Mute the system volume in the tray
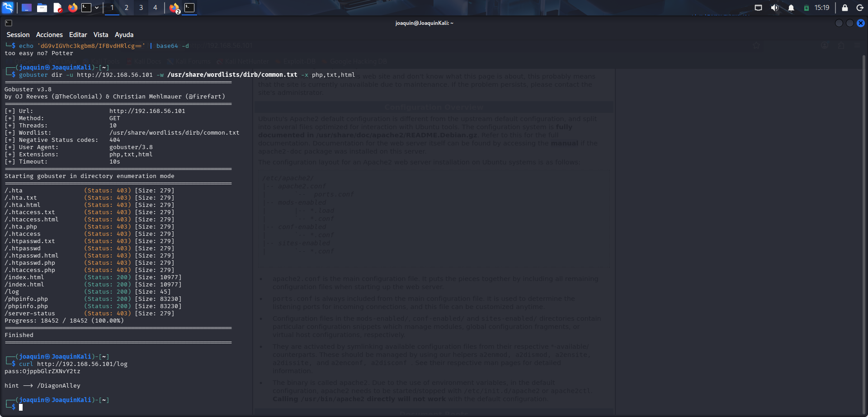The width and height of the screenshot is (868, 417). pyautogui.click(x=774, y=8)
